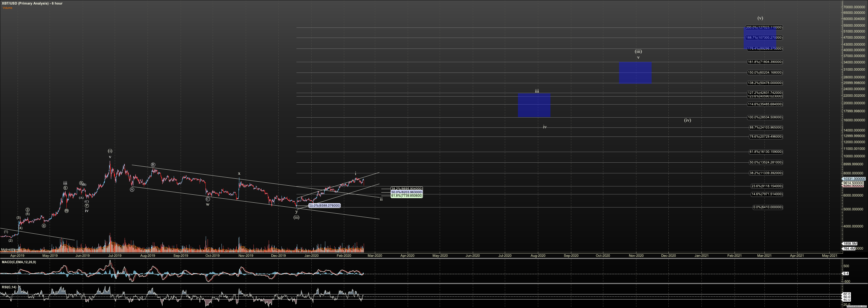Select the 50.0%(13524.281000) Fibonacci label
This screenshot has height=308, width=868.
[x=766, y=163]
